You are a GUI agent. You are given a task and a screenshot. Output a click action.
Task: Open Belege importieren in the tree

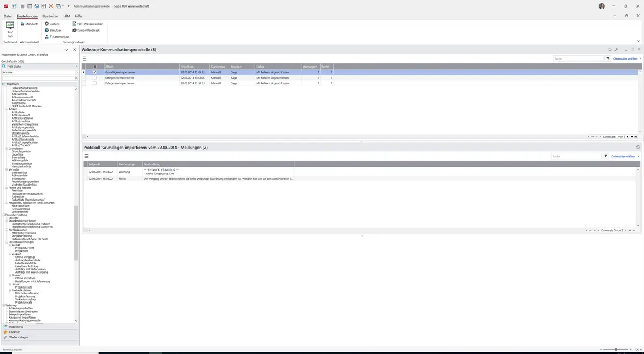point(20,314)
